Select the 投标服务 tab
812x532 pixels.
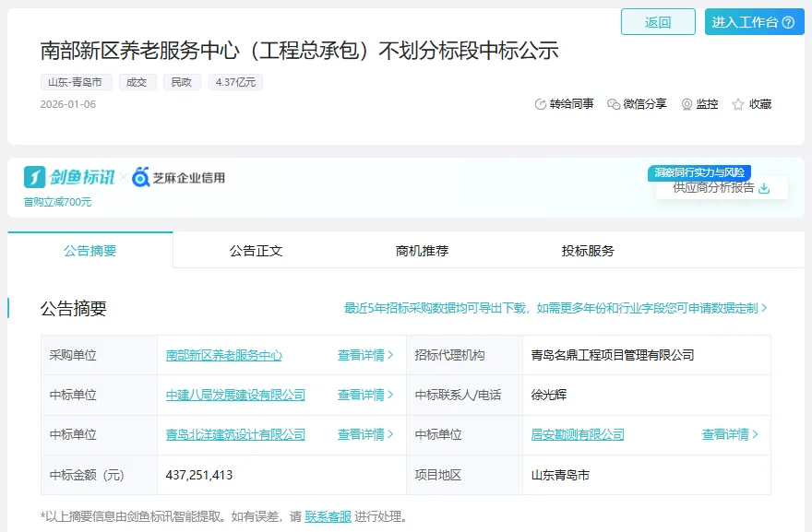coord(588,251)
